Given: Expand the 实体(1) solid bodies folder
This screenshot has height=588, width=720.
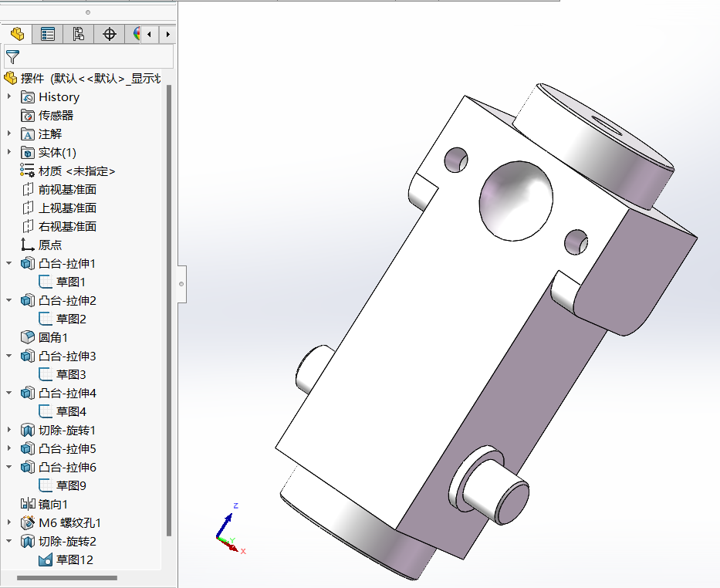Looking at the screenshot, I should [9, 152].
